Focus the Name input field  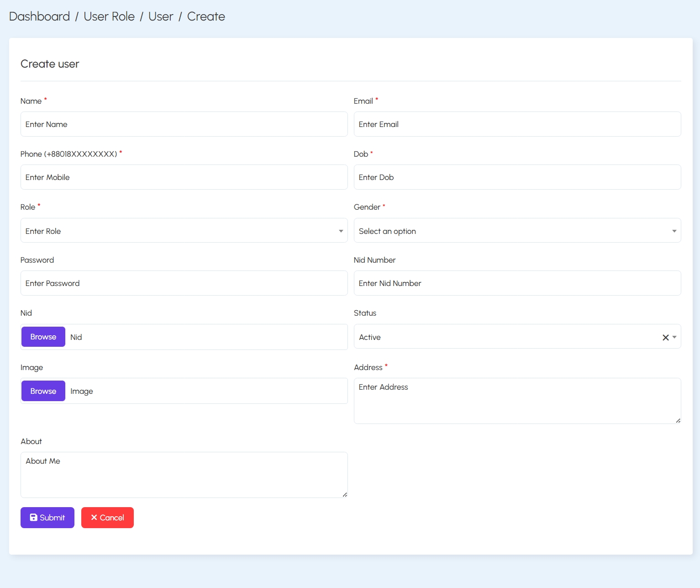[x=184, y=124]
